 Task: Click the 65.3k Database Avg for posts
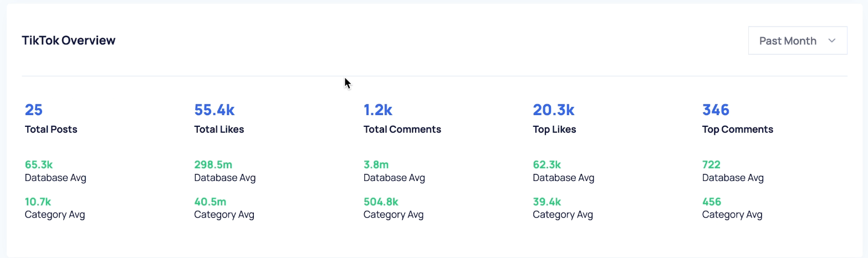point(39,164)
